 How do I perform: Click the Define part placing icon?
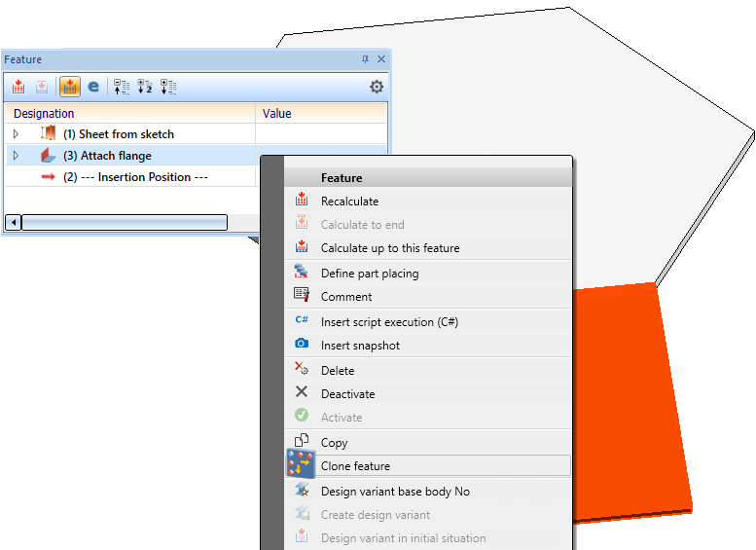point(302,271)
